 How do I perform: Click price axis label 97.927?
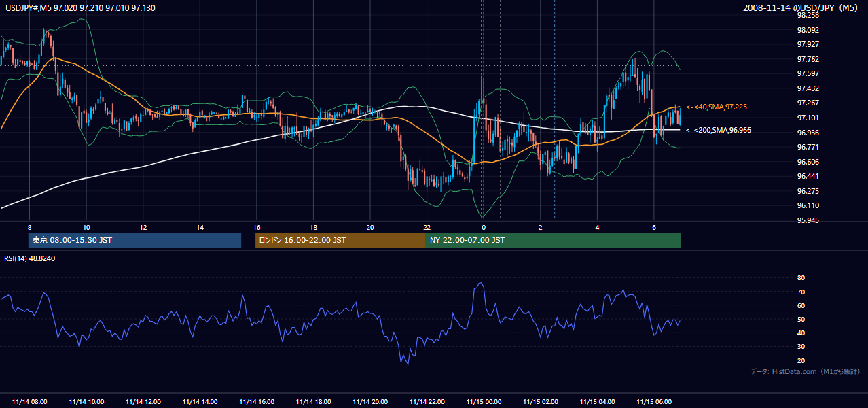(x=808, y=45)
